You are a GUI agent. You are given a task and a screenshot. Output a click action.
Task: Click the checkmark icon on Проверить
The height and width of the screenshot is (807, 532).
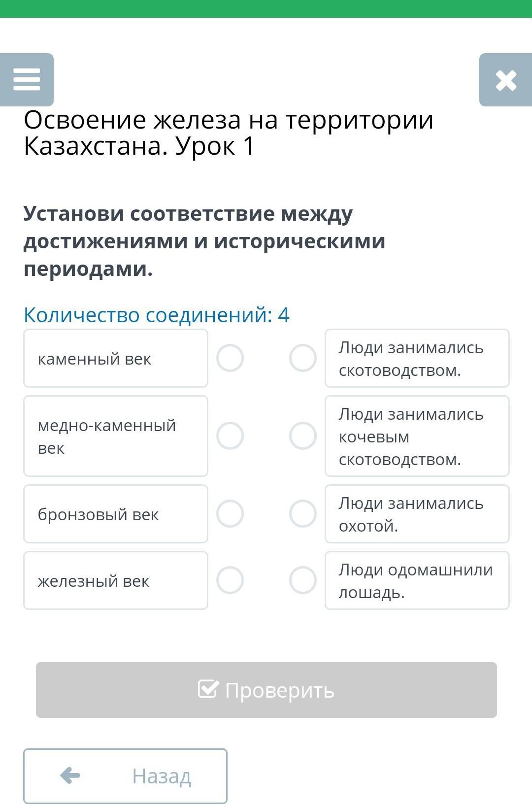pyautogui.click(x=208, y=689)
